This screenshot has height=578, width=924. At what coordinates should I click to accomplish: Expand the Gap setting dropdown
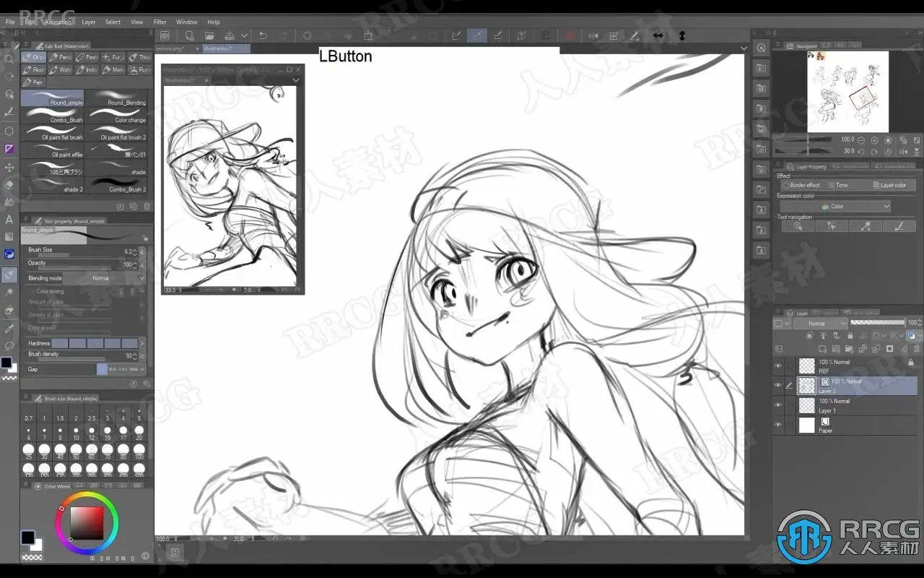[x=141, y=369]
